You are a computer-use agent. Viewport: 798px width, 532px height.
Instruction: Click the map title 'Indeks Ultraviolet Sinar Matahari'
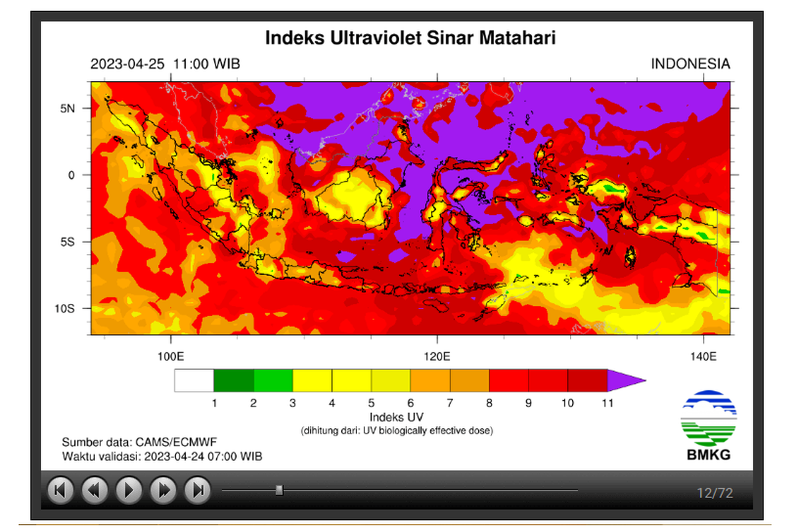click(410, 37)
